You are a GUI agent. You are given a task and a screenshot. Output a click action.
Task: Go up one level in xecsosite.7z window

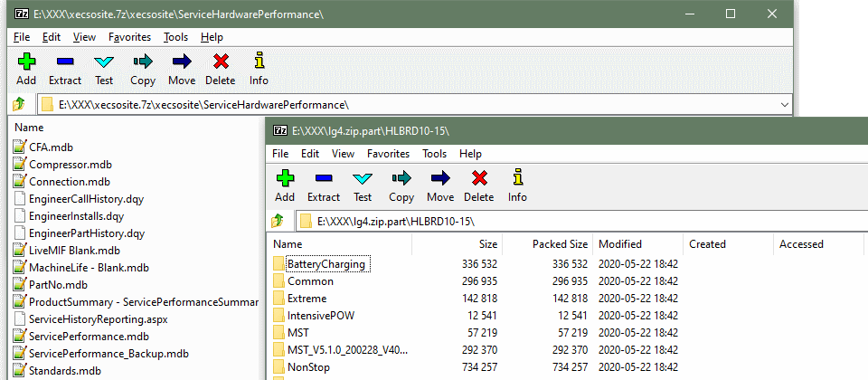(x=19, y=103)
